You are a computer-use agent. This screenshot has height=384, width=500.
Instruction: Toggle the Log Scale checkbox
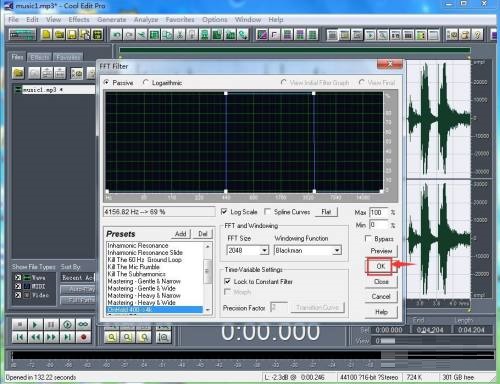[224, 212]
